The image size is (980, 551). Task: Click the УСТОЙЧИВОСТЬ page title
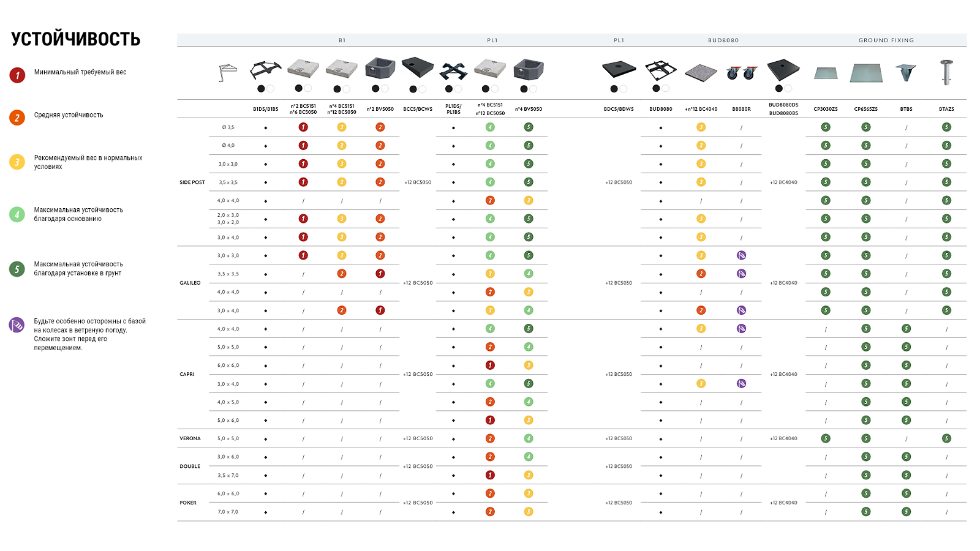76,39
